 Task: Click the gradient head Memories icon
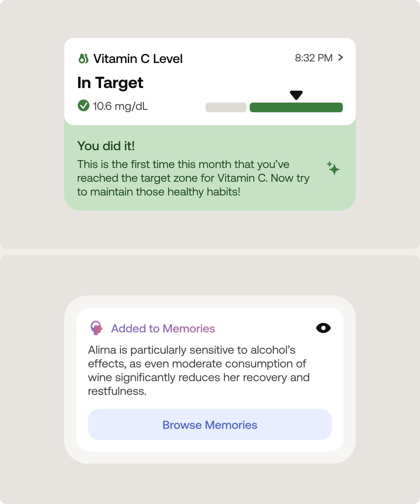point(96,328)
